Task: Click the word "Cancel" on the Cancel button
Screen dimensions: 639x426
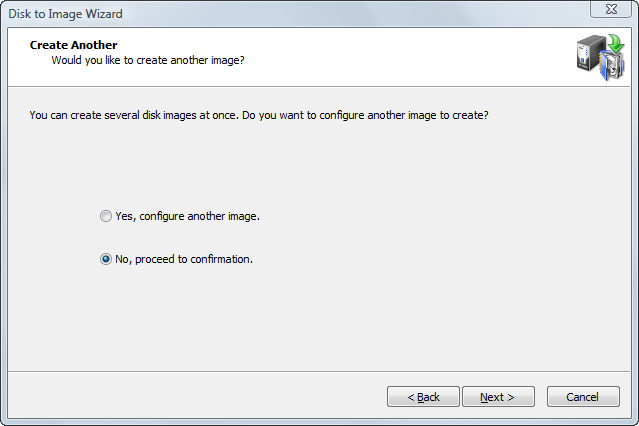Action: coord(583,397)
